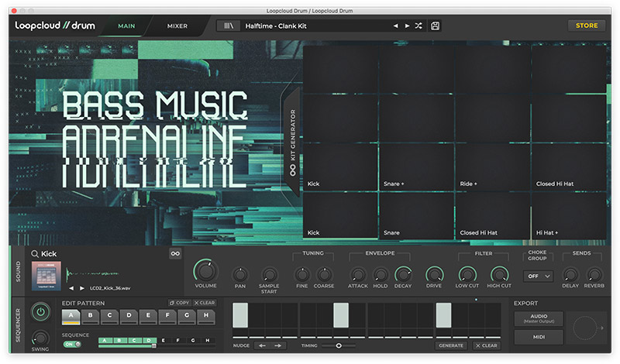Select pattern H for editing
The height and width of the screenshot is (364, 620).
tap(206, 317)
